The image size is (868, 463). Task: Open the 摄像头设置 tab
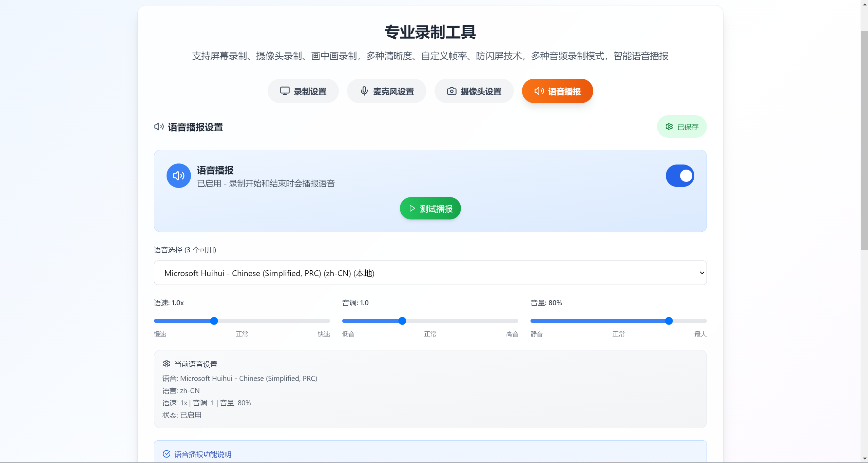pos(474,91)
